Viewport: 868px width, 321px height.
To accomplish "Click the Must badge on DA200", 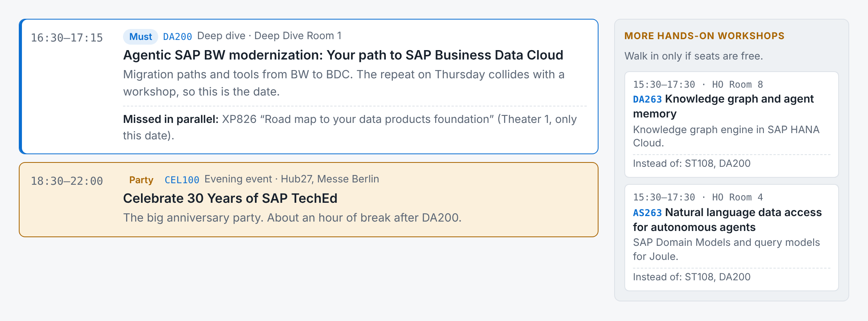I will [x=141, y=37].
